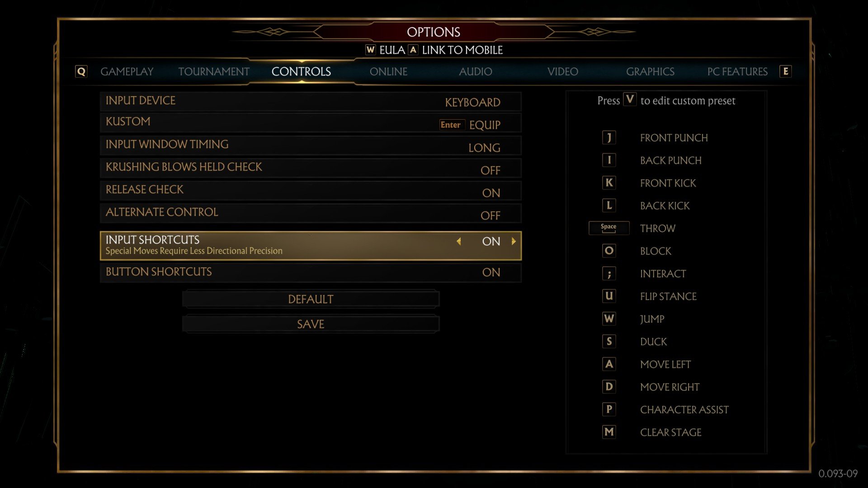The width and height of the screenshot is (868, 488).
Task: Toggle RELEASE CHECK on or off
Action: pos(491,192)
